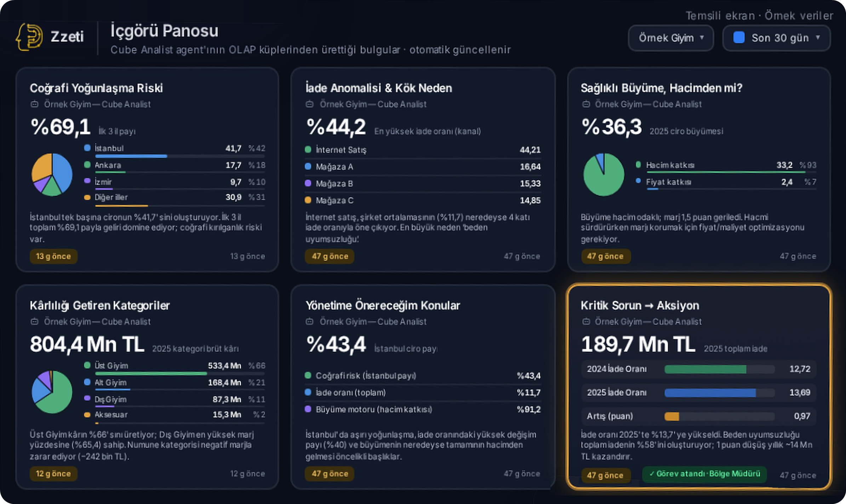Open the Yönetime Önereceğim Konular card title
The image size is (846, 504).
click(383, 305)
